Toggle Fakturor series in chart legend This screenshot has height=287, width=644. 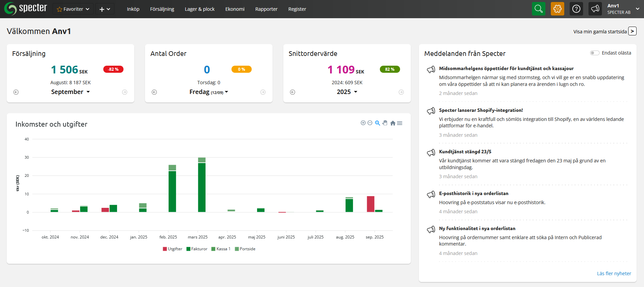point(197,249)
